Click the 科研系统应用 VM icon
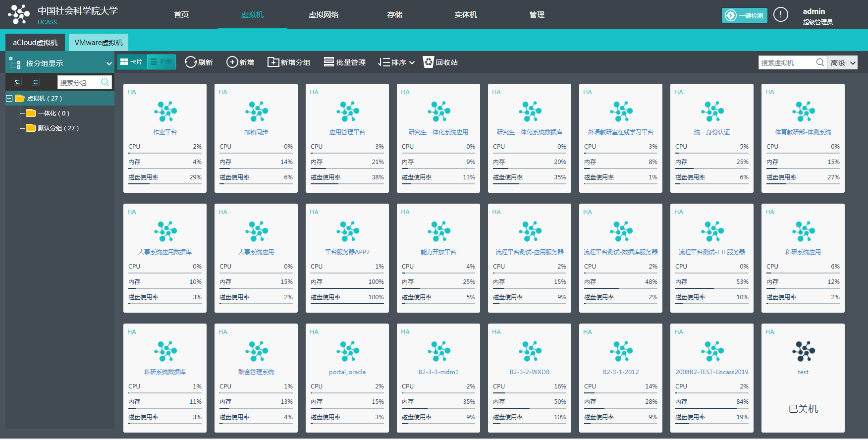Viewport: 868px width, 440px height. (x=803, y=231)
